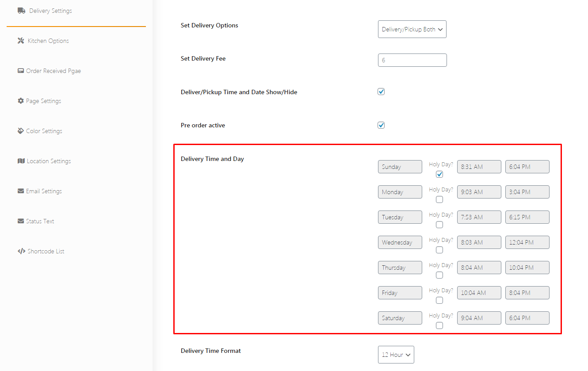This screenshot has width=588, height=371.
Task: Click the Page Settings gear icon
Action: pos(21,101)
